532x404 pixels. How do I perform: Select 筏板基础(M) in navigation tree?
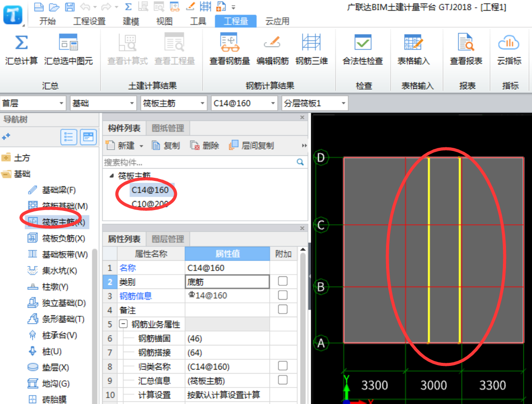[x=58, y=206]
